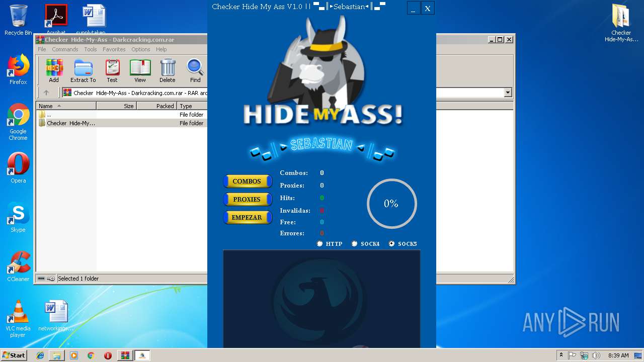644x362 pixels.
Task: Click the View file icon in WinRAR
Action: 140,71
